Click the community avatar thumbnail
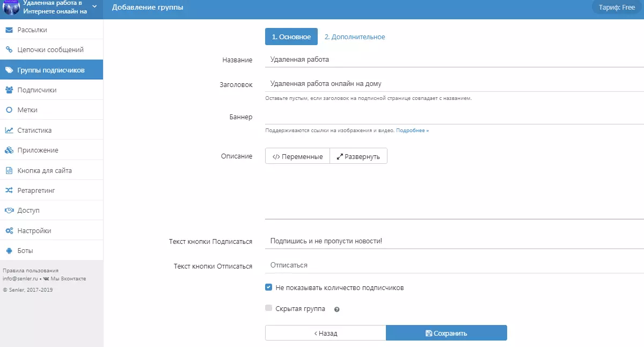Viewport: 644px width, 347px height. [x=11, y=7]
